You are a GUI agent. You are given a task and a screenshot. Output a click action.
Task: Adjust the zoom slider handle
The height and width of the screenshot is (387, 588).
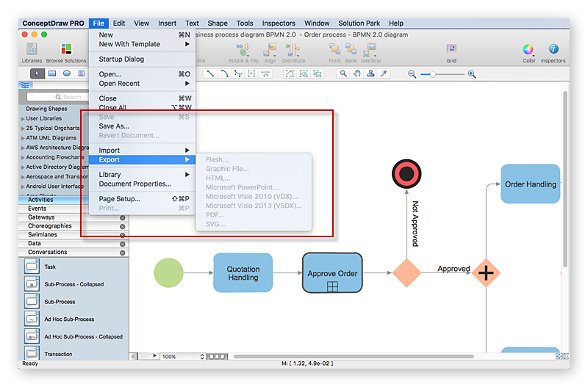[x=432, y=74]
